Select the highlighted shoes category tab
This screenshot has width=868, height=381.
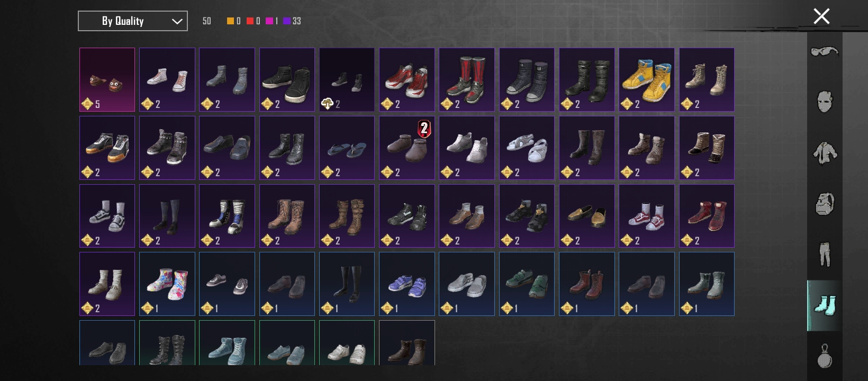coord(825,305)
